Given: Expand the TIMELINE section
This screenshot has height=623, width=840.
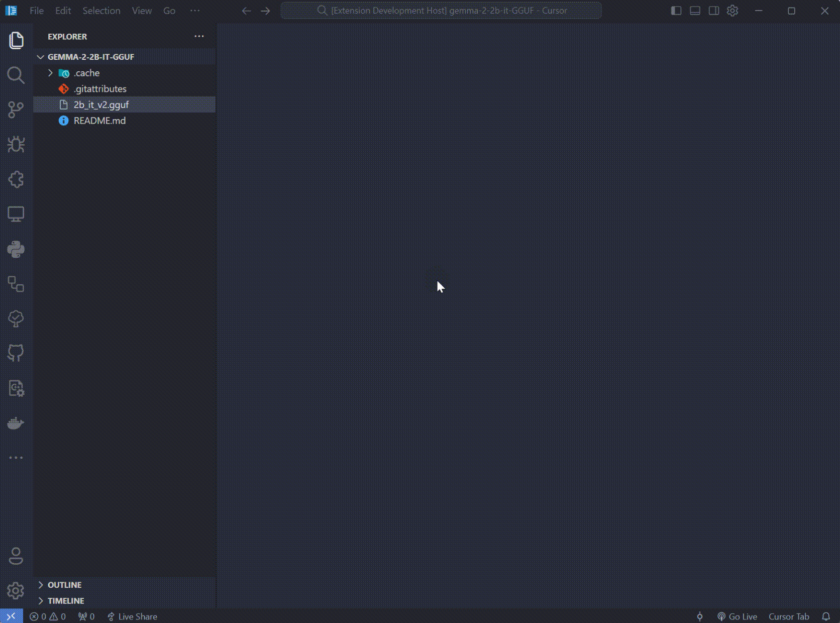Looking at the screenshot, I should (125, 600).
